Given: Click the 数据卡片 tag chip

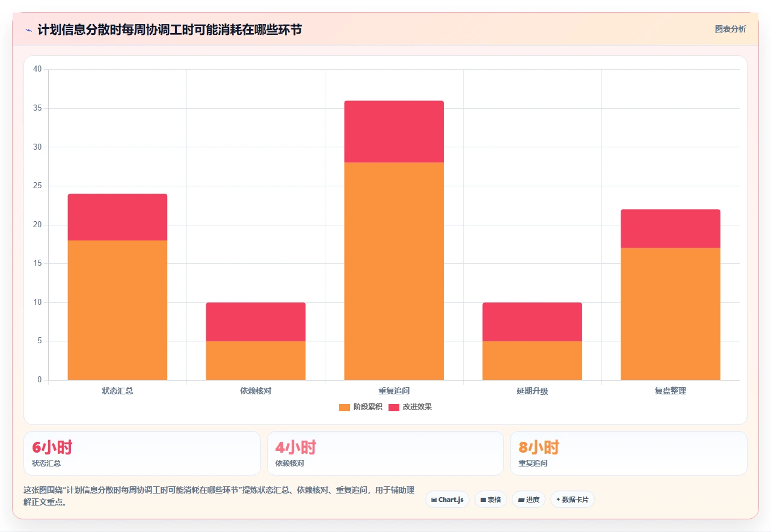Looking at the screenshot, I should click(x=573, y=500).
